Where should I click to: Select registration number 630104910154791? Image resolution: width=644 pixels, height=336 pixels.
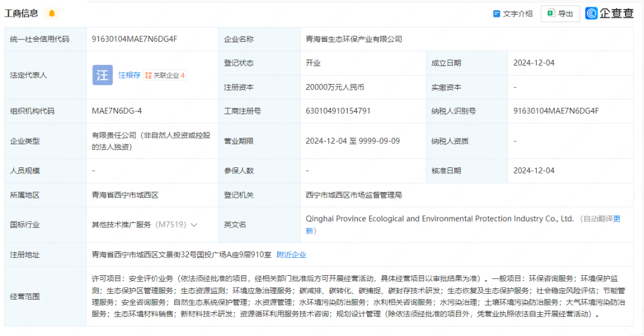338,111
